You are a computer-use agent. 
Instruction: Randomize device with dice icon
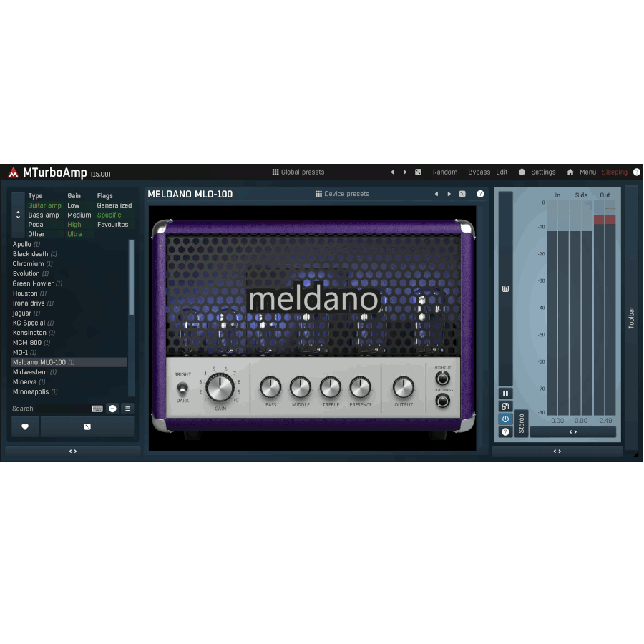tap(462, 194)
